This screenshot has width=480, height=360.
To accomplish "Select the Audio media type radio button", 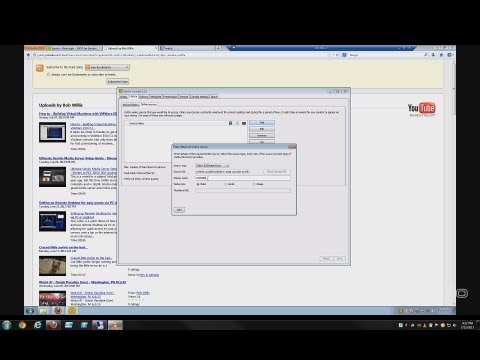I will (x=226, y=184).
